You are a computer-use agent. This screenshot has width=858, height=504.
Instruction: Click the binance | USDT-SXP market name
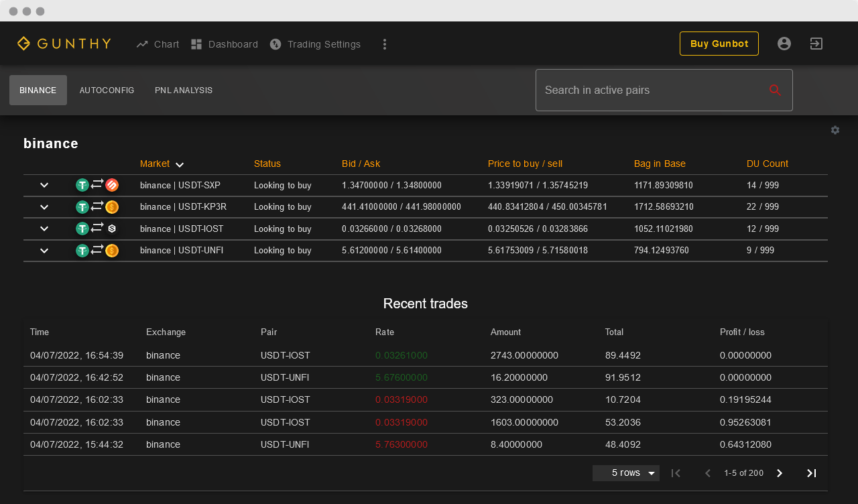point(180,186)
